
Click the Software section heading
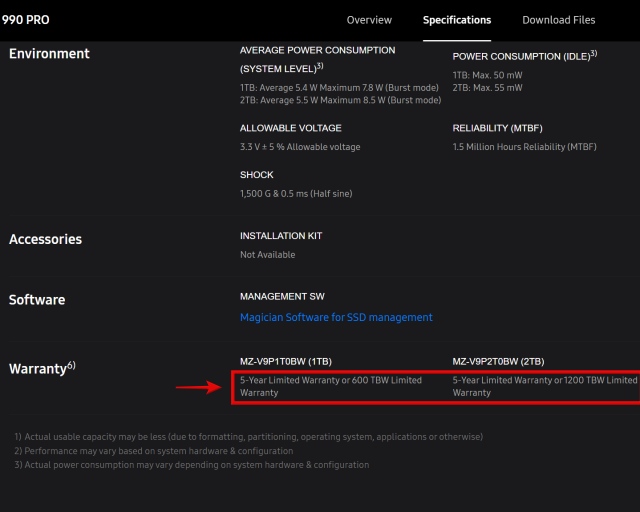[x=37, y=300]
